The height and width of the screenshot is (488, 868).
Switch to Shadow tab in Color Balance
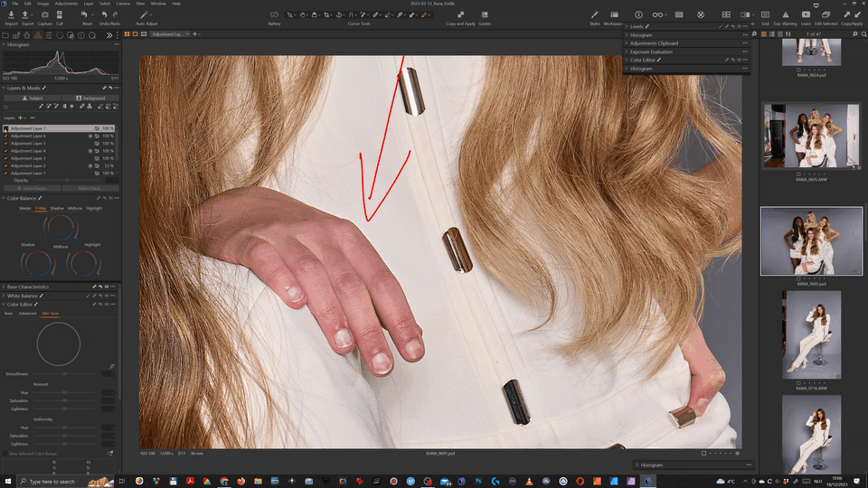pos(57,209)
